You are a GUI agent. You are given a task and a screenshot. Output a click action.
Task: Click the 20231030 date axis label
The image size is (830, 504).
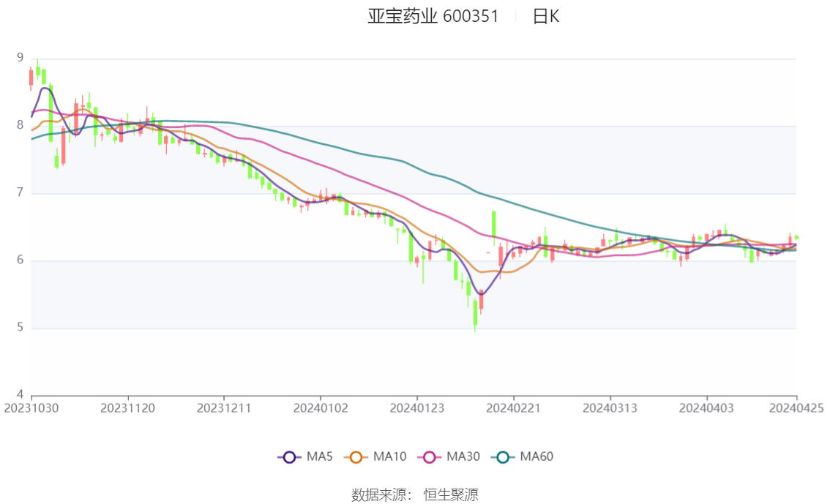click(x=31, y=408)
